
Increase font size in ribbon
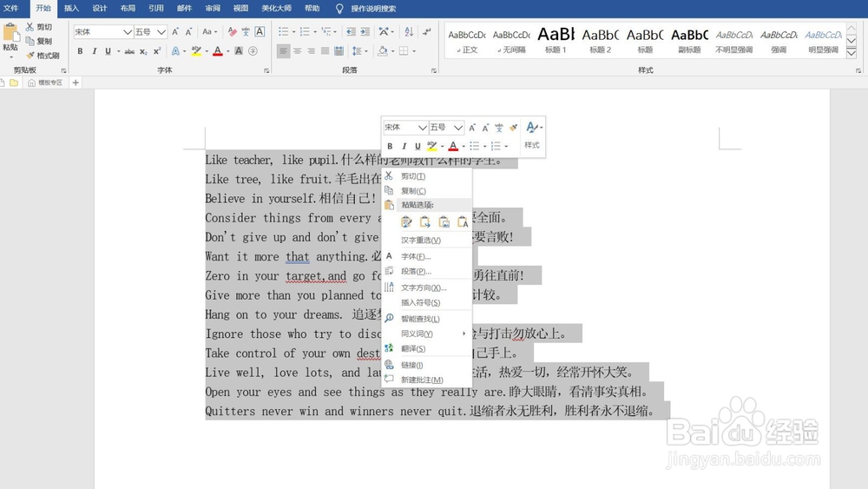(175, 31)
